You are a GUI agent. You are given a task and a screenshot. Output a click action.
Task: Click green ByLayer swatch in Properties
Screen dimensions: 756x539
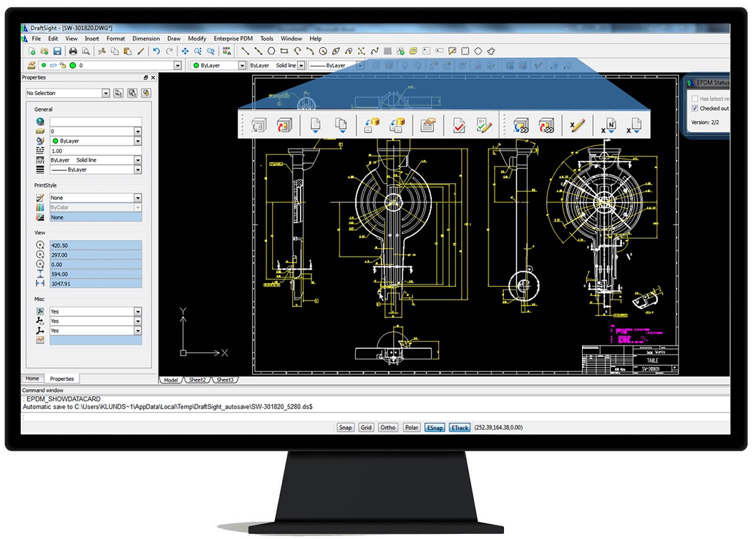[x=55, y=141]
